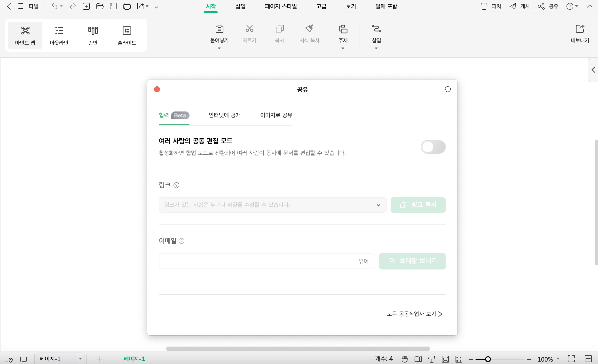Click the open folder icon
This screenshot has height=364, width=598.
[100, 6]
